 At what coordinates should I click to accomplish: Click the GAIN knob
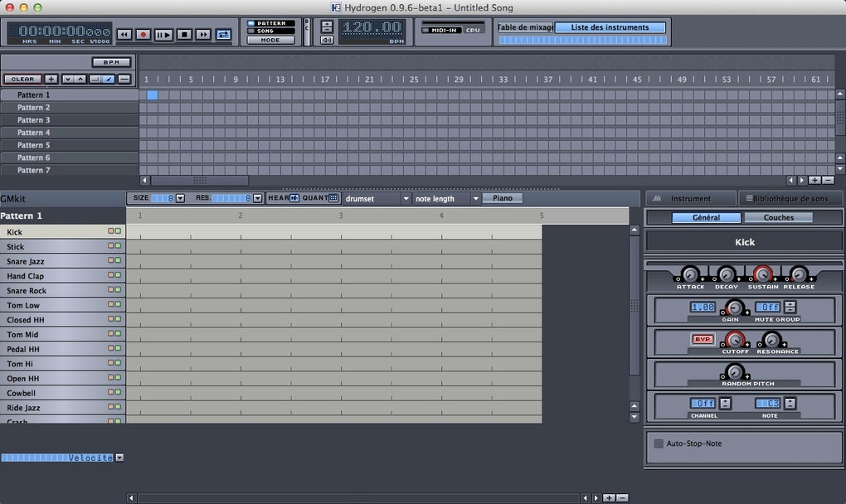click(734, 308)
